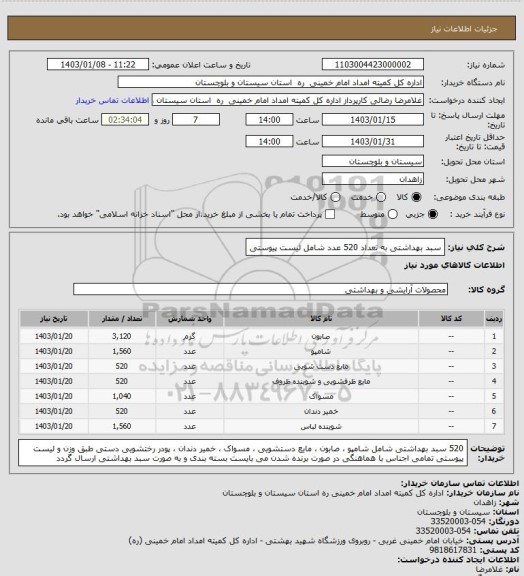Click the remaining time 02:34:04 field
Viewport: 524px width, 576px height.
125,120
